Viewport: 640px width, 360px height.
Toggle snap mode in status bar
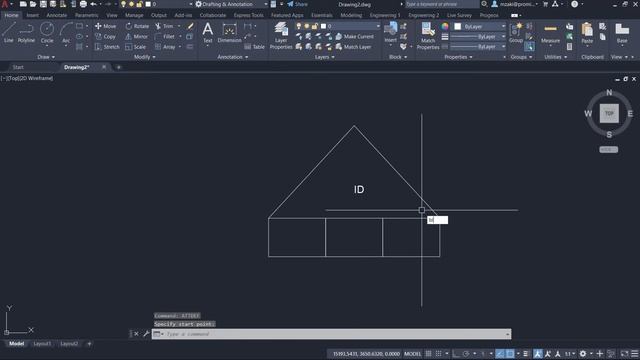pos(438,353)
